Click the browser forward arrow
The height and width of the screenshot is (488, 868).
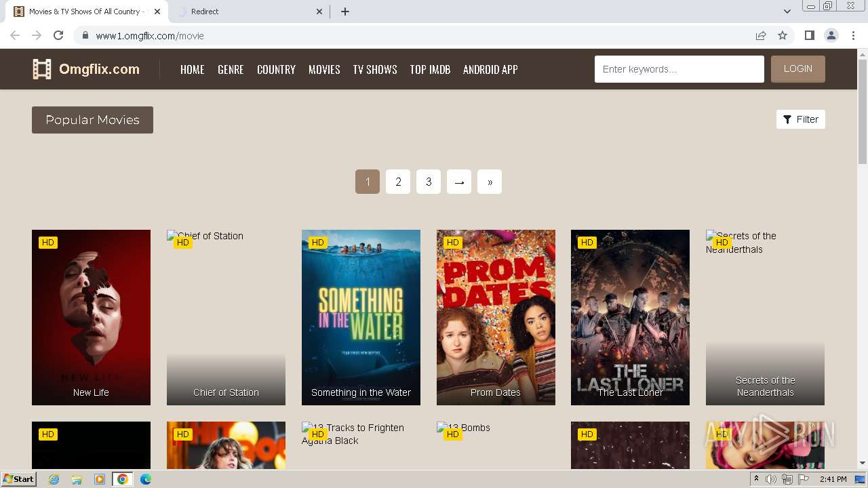click(x=37, y=35)
